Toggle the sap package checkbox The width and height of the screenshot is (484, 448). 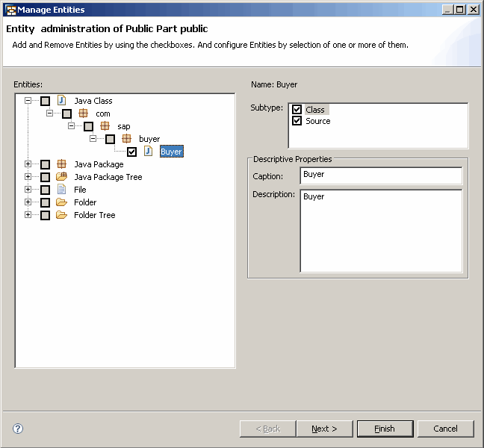click(88, 126)
